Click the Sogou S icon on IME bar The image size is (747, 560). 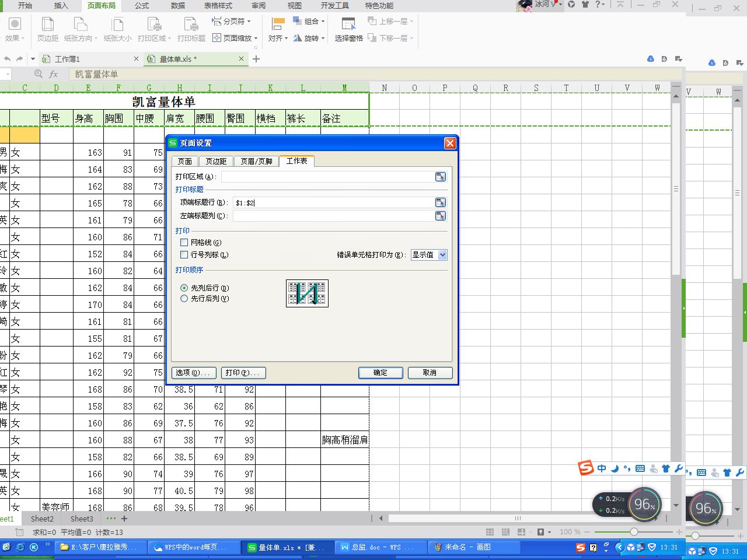[x=586, y=468]
